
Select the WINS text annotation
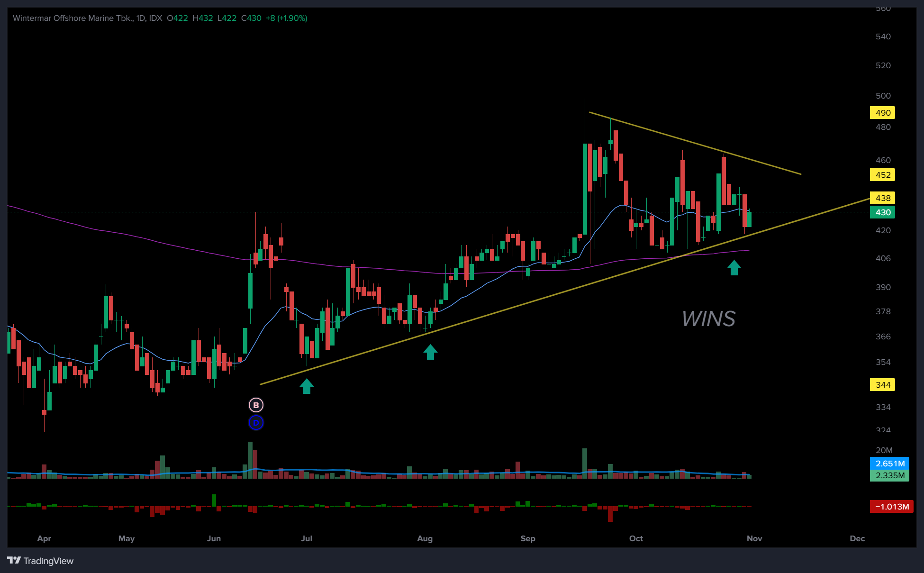[x=708, y=318]
